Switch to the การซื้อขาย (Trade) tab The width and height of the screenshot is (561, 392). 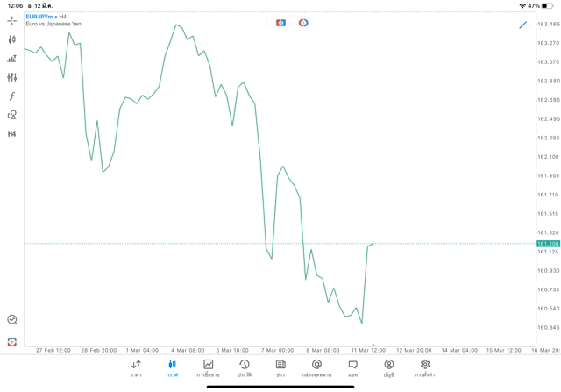(208, 368)
